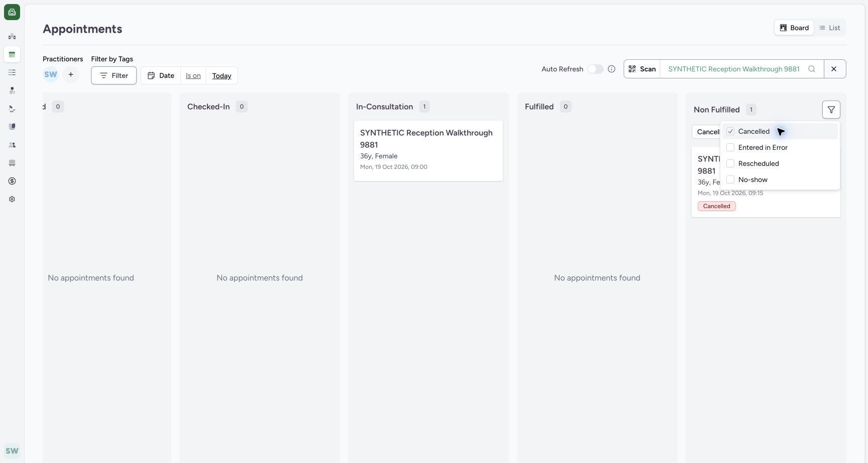Viewport: 868px width, 463px height.
Task: Click the search magnifier icon
Action: (x=812, y=69)
